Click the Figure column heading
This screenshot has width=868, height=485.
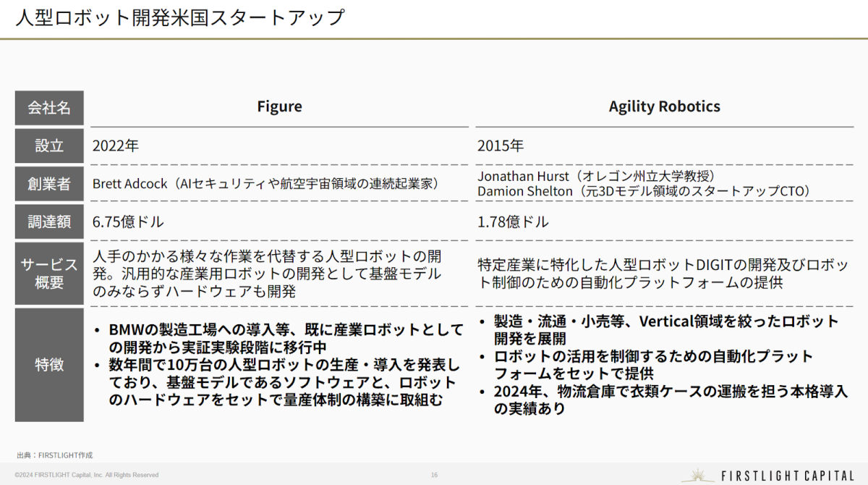tap(279, 107)
